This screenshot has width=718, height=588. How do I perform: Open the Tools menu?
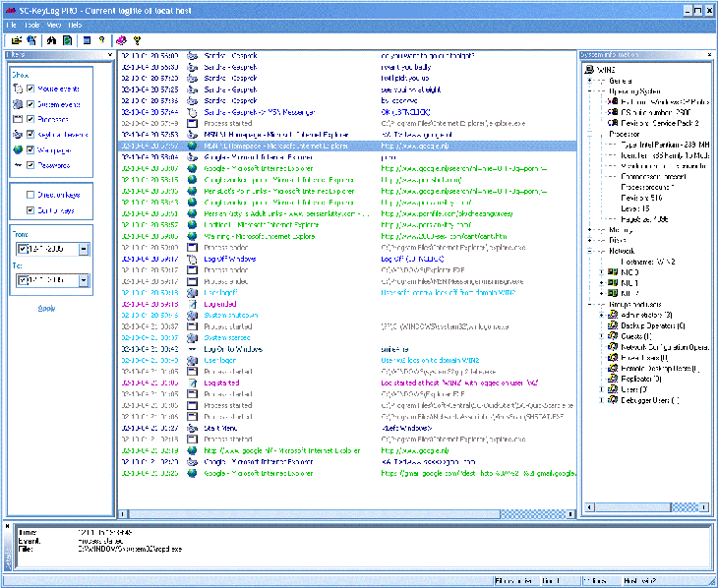point(33,24)
